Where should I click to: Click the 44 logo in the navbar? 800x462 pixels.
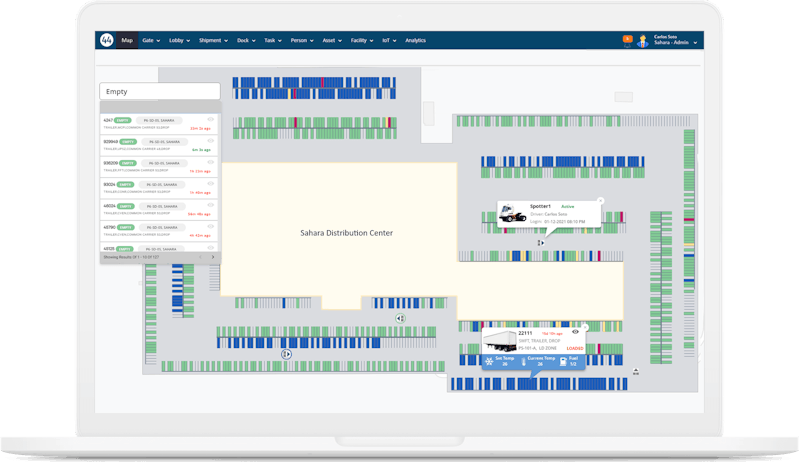107,40
